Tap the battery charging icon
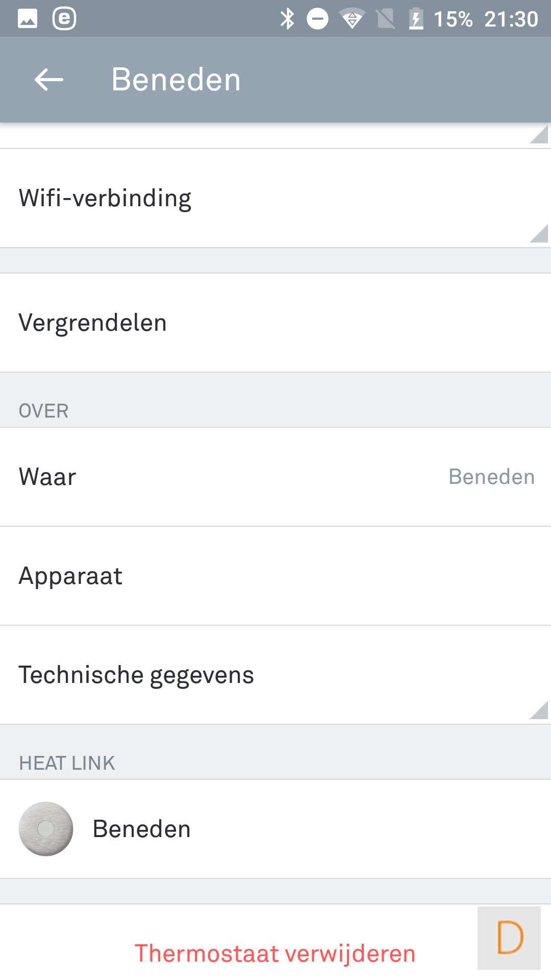 coord(416,19)
